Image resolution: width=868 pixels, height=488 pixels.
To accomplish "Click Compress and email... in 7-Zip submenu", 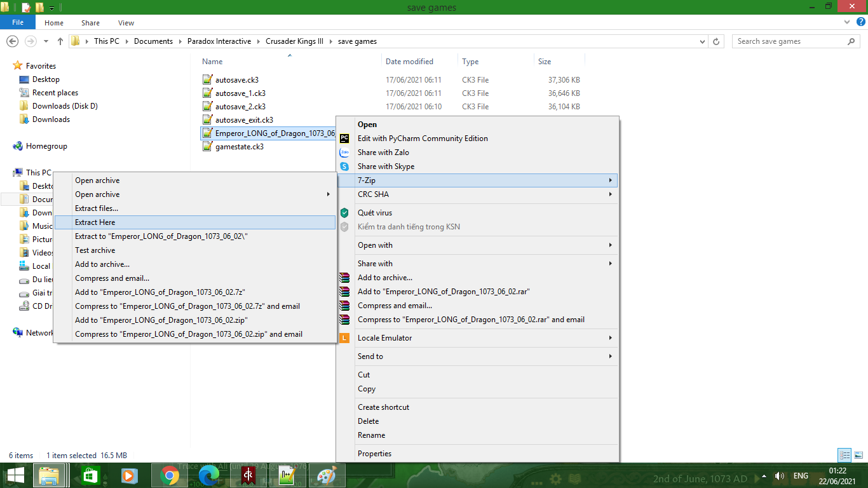I will [195, 278].
